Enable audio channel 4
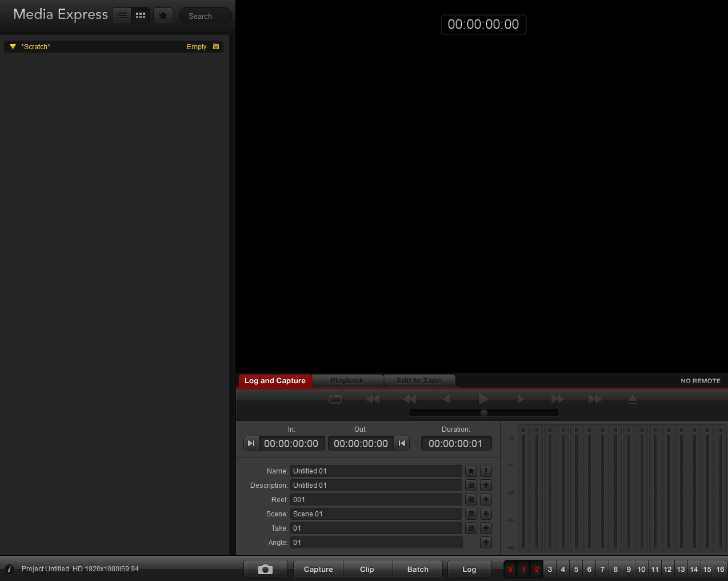Image resolution: width=728 pixels, height=581 pixels. pyautogui.click(x=563, y=570)
